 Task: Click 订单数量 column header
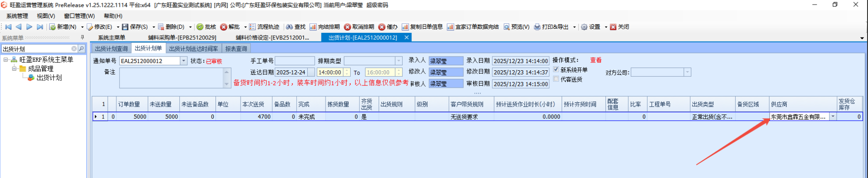(132, 104)
